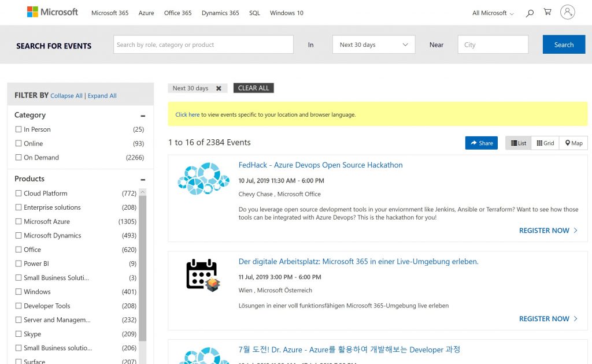Select Dynamics 365 from the top menu
The width and height of the screenshot is (592, 364).
click(220, 13)
